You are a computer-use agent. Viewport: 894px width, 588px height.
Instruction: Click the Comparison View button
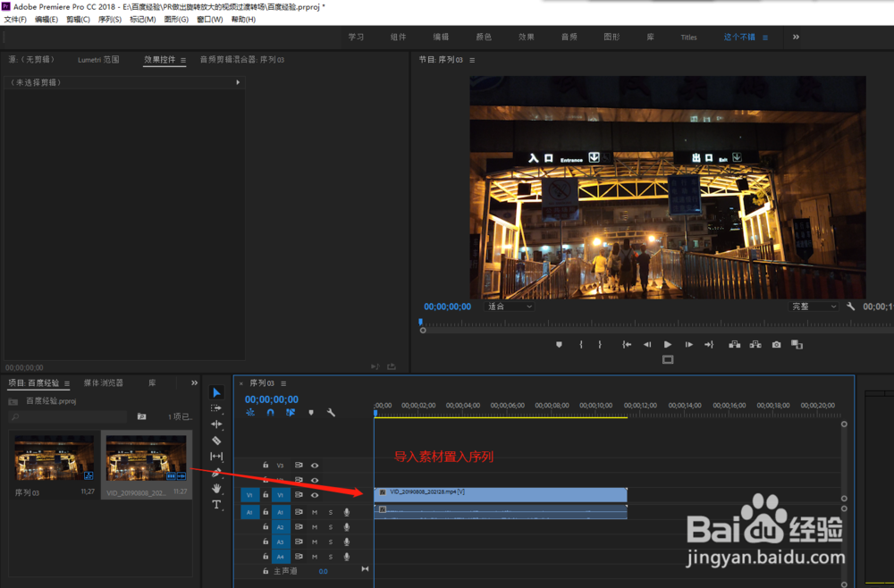coord(797,345)
